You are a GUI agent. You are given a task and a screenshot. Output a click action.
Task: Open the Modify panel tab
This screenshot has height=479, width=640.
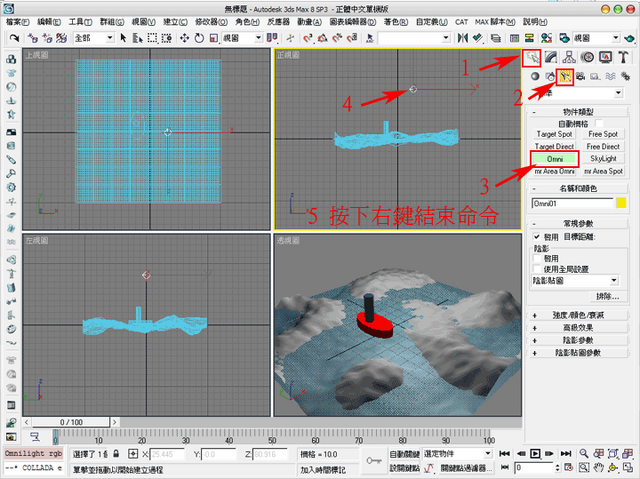tap(551, 58)
